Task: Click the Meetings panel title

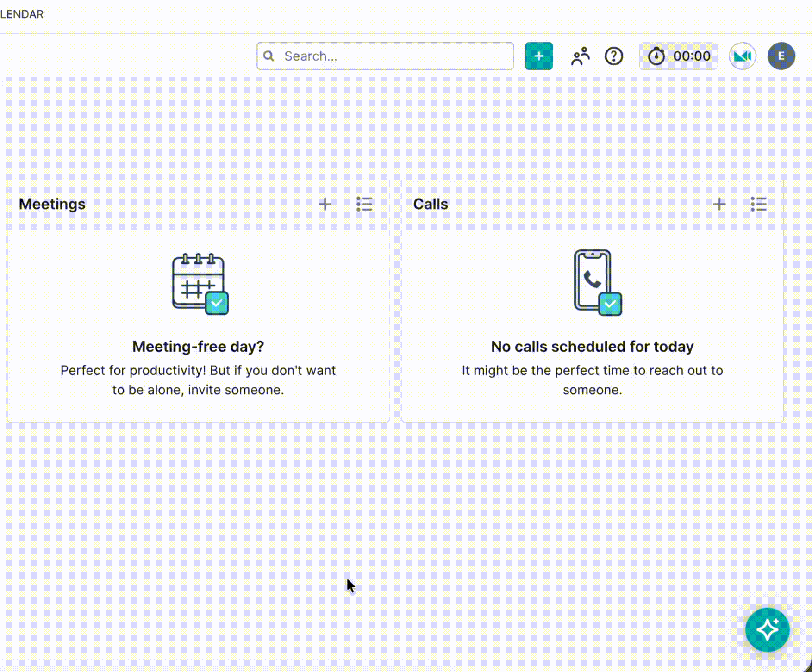Action: pyautogui.click(x=52, y=204)
